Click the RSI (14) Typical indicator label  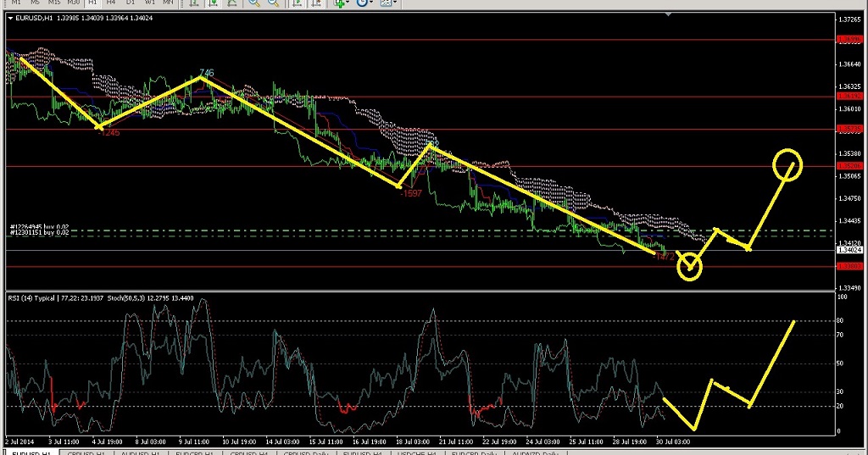(x=34, y=297)
